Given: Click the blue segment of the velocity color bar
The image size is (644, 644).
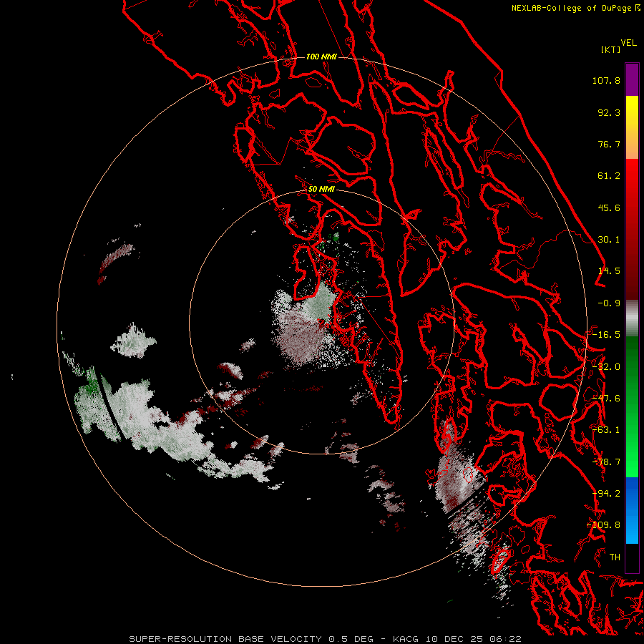Looking at the screenshot, I should tap(632, 510).
